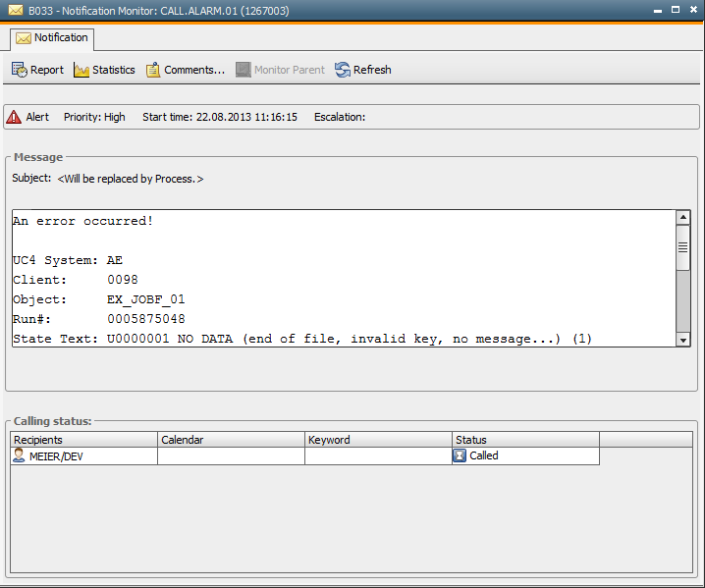Image resolution: width=705 pixels, height=588 pixels.
Task: Click the line An error occurred!
Action: pos(82,221)
